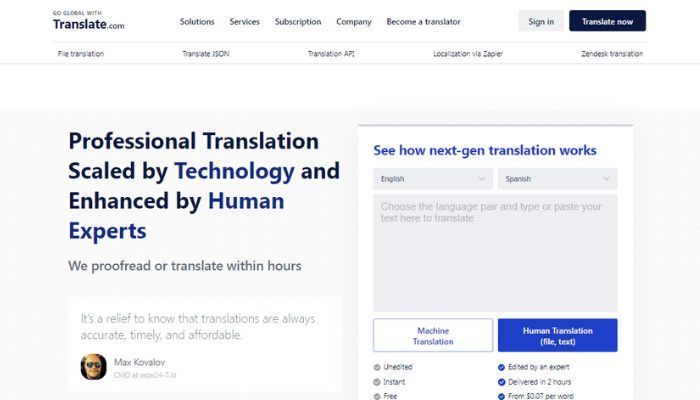Go to Become a translator page

[423, 21]
